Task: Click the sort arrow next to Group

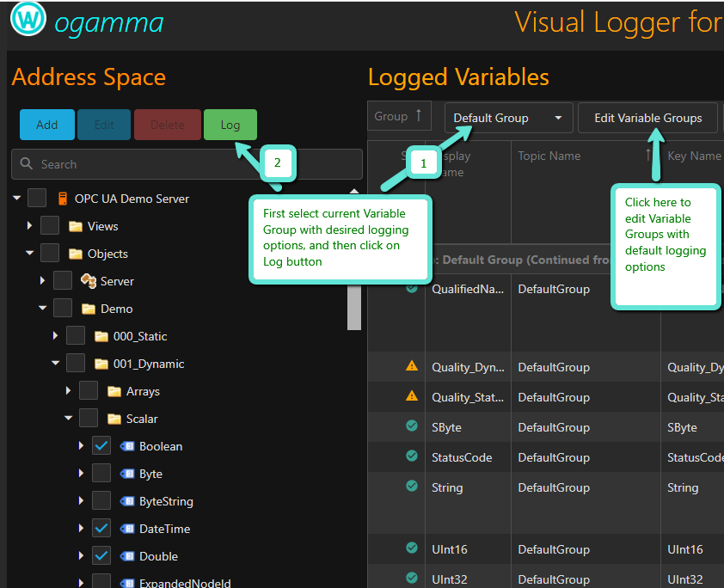Action: pyautogui.click(x=419, y=116)
